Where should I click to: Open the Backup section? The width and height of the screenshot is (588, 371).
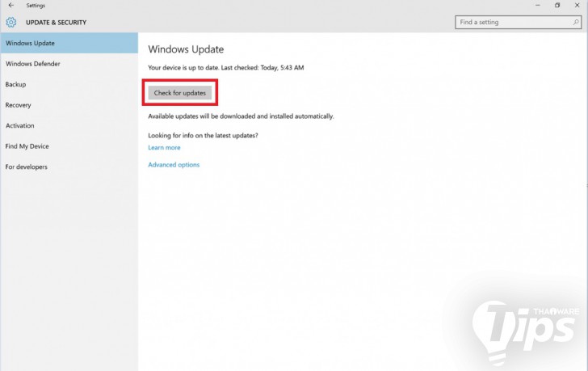pyautogui.click(x=69, y=84)
